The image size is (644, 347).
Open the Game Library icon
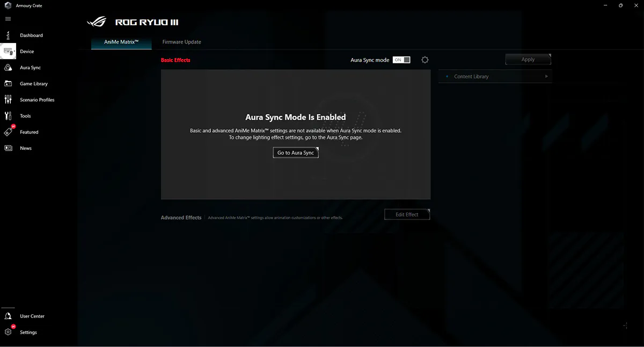[x=8, y=84]
